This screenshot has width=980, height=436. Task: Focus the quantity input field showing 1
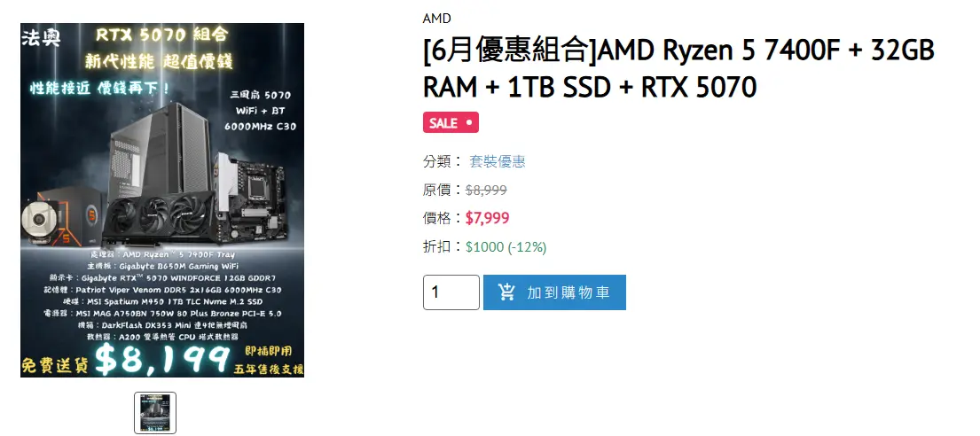451,292
